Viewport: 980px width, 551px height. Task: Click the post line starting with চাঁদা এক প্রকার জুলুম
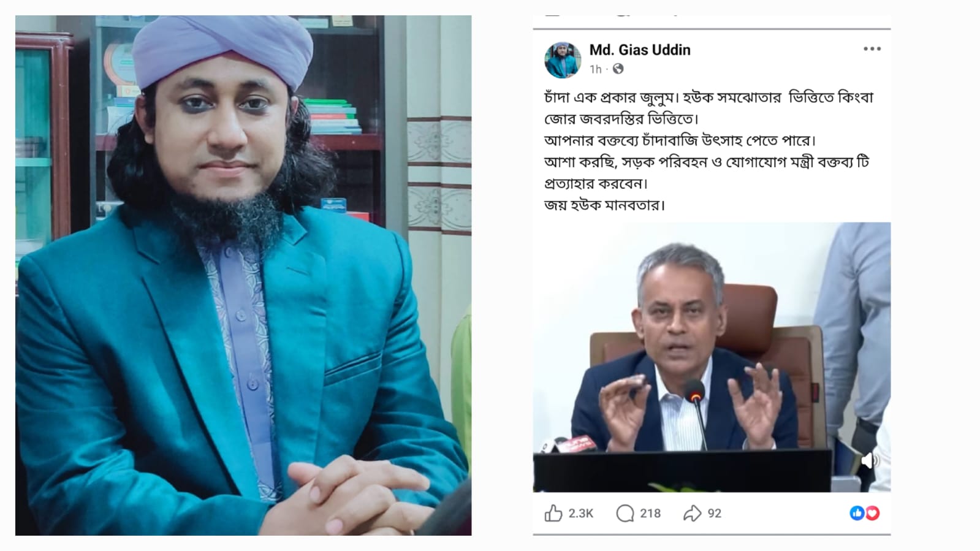[708, 98]
